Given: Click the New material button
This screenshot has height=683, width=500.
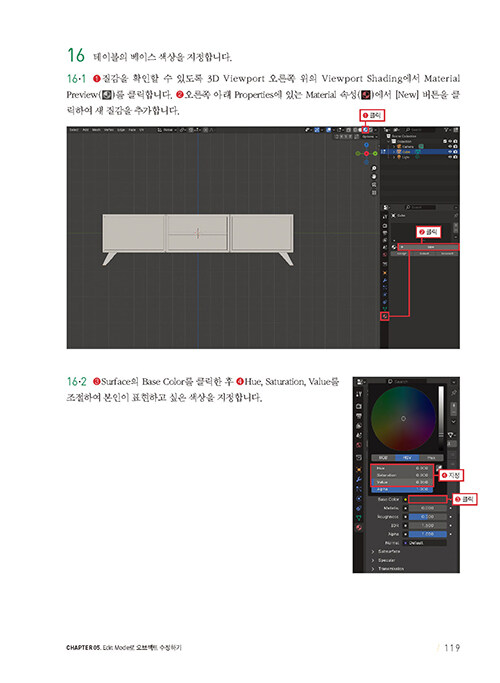Looking at the screenshot, I should (x=429, y=247).
